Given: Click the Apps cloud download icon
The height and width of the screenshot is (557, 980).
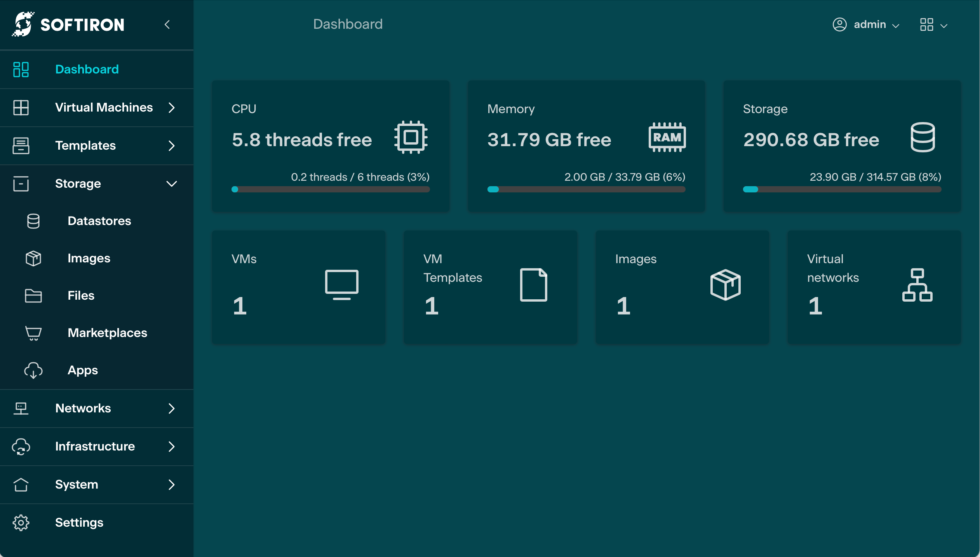Looking at the screenshot, I should 33,370.
